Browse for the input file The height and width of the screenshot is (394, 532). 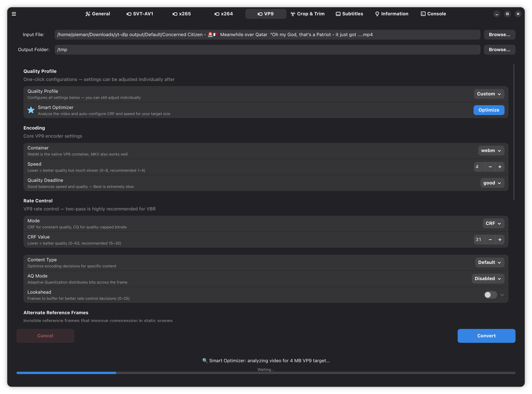[500, 35]
